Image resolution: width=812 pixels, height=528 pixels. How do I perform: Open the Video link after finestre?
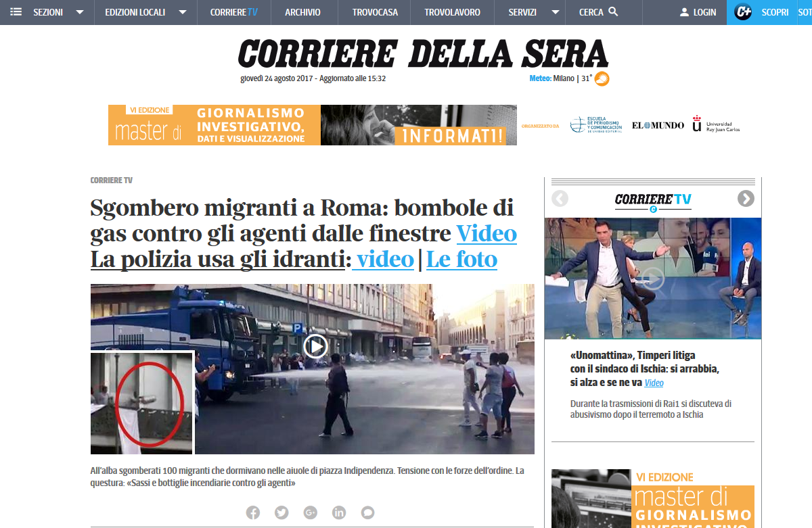click(487, 233)
